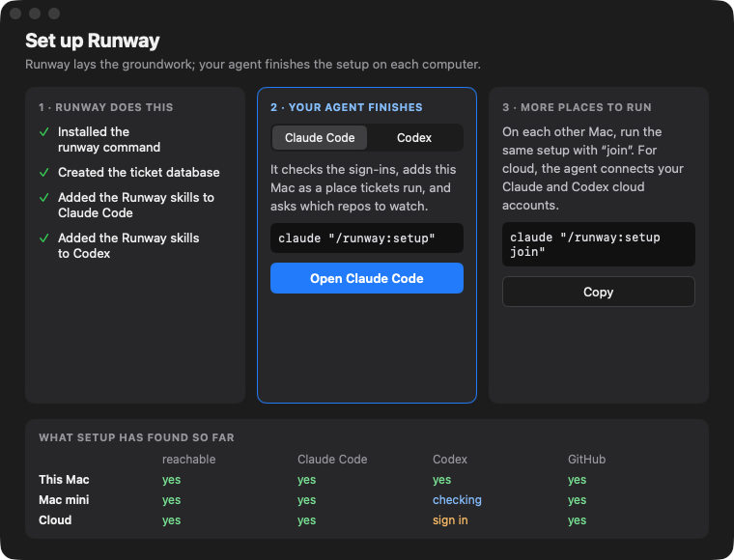
Task: Click the checkmark beside Created the ticket database
Action: pos(44,173)
